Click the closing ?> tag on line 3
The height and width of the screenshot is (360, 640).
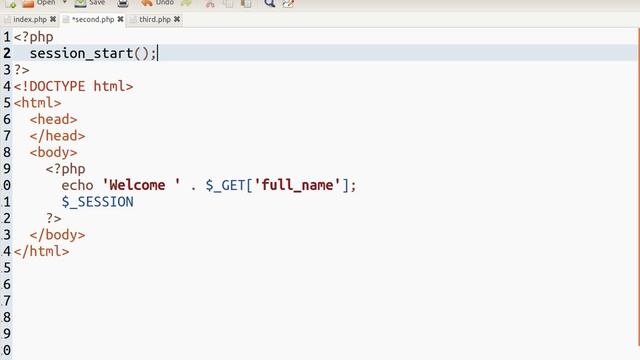click(22, 70)
